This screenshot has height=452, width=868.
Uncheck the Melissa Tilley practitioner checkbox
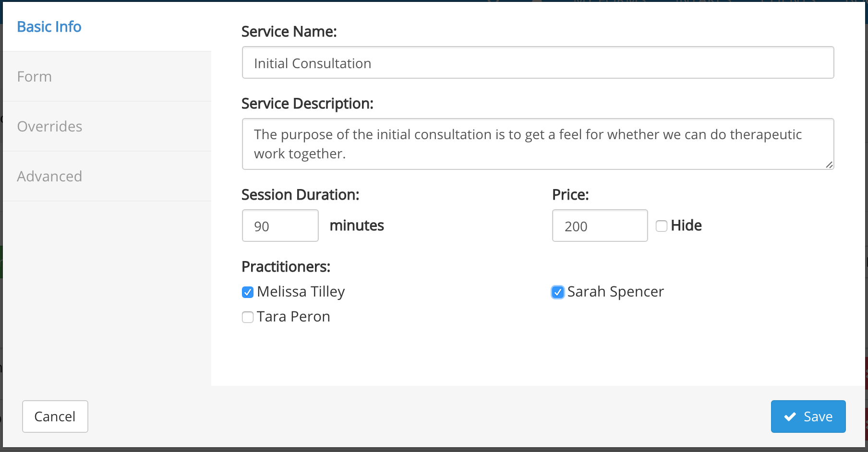[248, 292]
